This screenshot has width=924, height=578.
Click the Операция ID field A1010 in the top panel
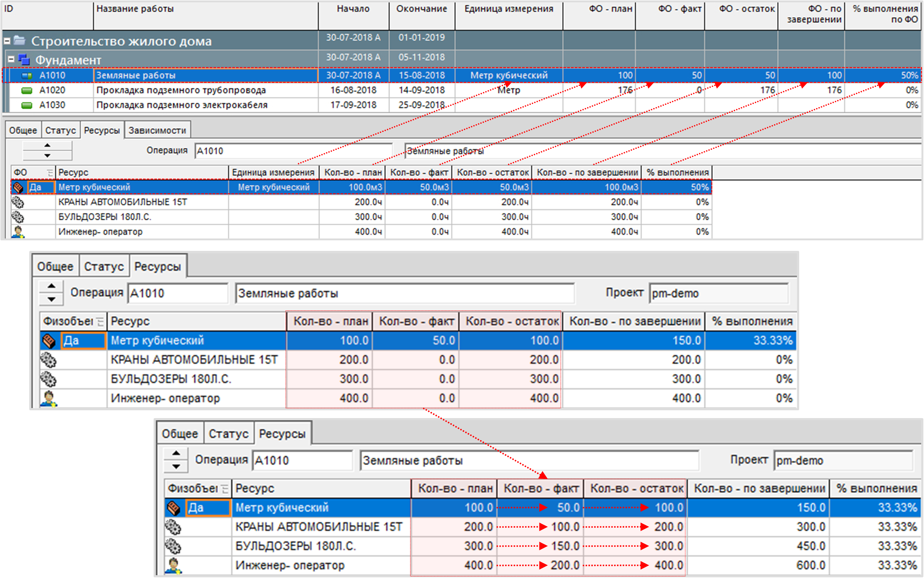pyautogui.click(x=294, y=151)
